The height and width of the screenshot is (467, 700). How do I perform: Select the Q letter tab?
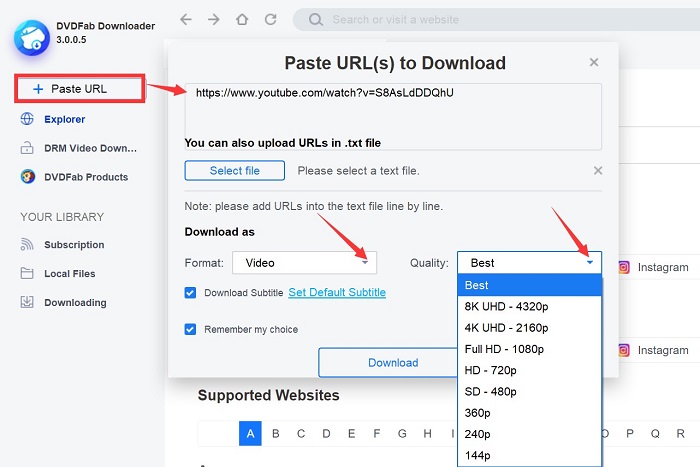pos(655,434)
